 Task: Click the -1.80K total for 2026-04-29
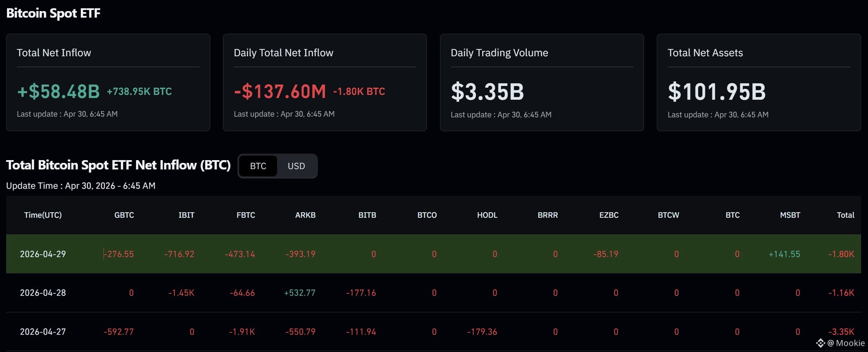click(x=841, y=254)
